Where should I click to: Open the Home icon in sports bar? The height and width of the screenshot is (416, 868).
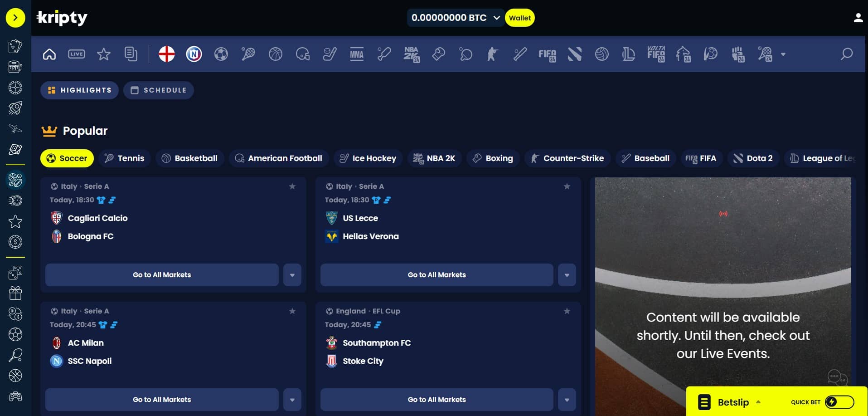click(x=49, y=54)
